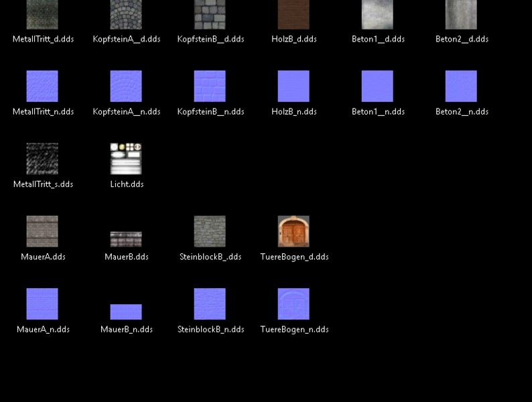Viewport: 532px width, 402px height.
Task: Click the Beton2__n.dds normal map icon
Action: point(461,86)
